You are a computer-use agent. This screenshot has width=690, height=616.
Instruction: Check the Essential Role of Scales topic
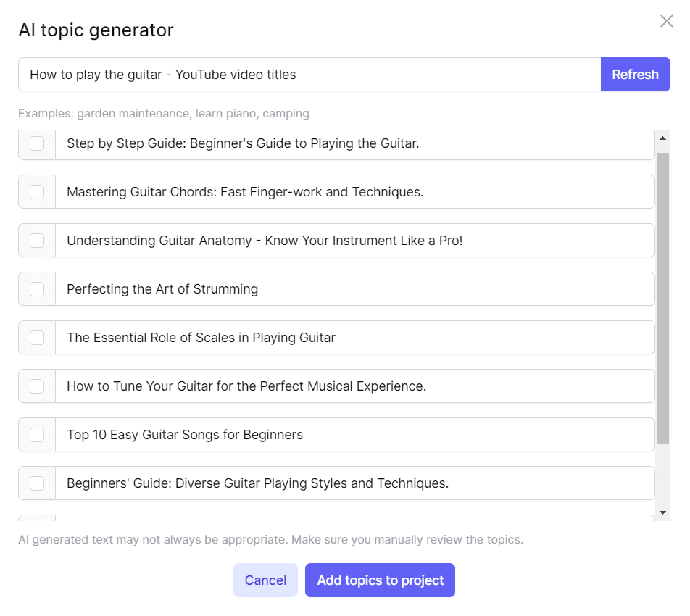[37, 338]
